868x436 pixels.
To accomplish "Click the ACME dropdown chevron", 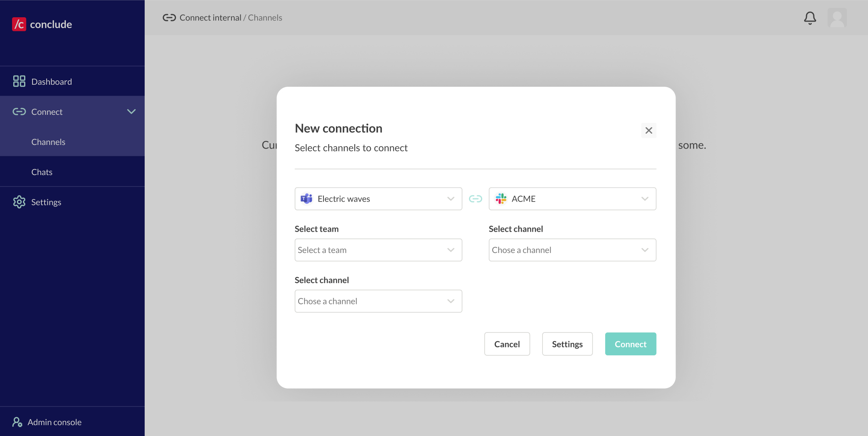I will 645,199.
